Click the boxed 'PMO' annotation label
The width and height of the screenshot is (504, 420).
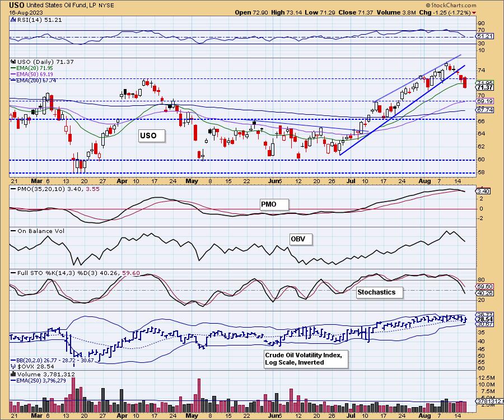[274, 204]
